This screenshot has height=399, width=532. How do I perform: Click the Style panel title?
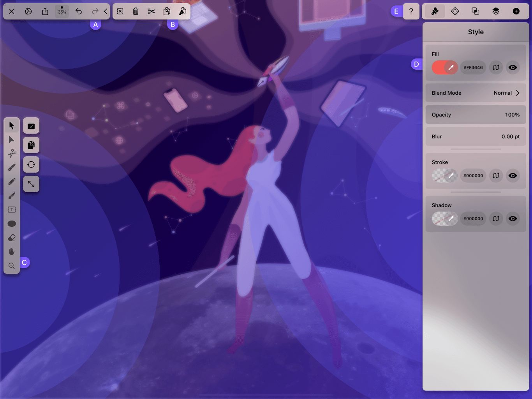[x=476, y=32]
